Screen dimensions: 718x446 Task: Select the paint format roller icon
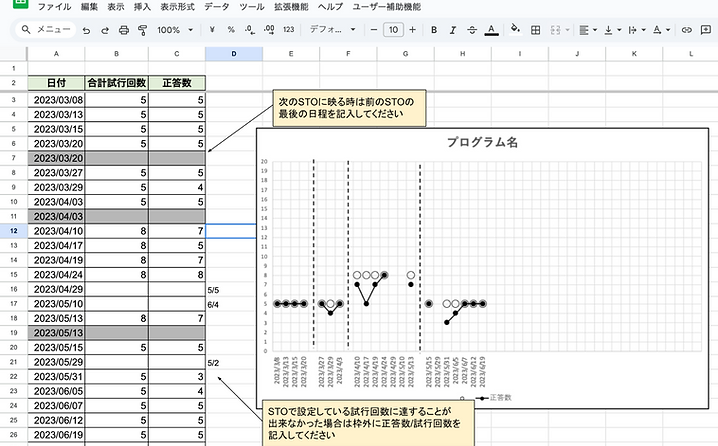pos(142,30)
